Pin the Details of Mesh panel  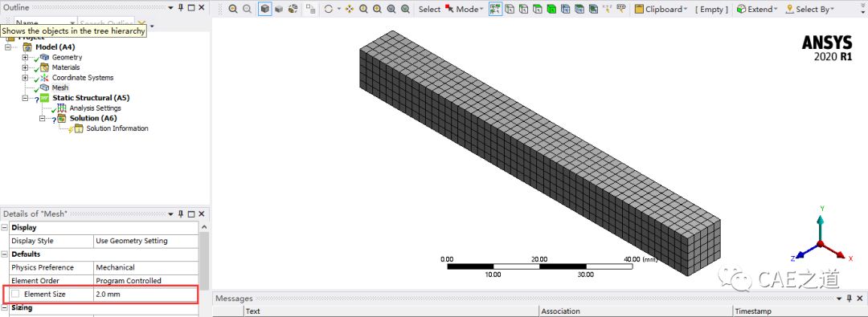pos(181,214)
